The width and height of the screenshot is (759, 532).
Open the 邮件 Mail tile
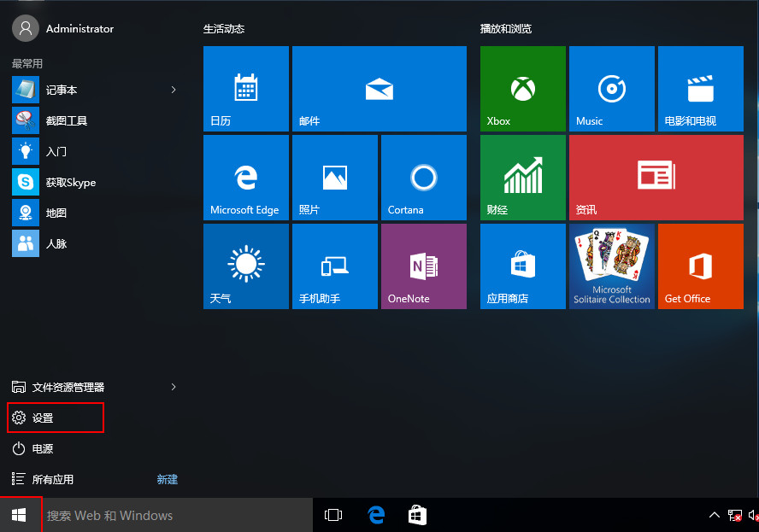point(379,89)
